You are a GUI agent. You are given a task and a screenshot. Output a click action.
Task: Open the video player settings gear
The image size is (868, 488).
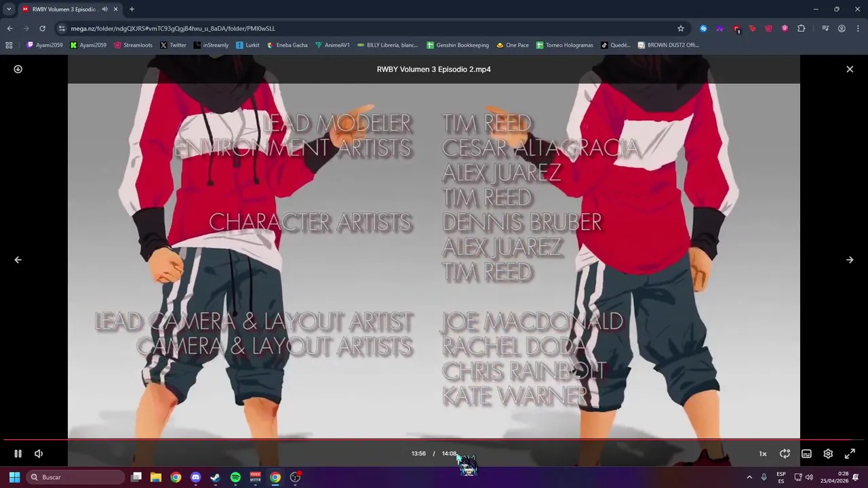click(x=828, y=454)
